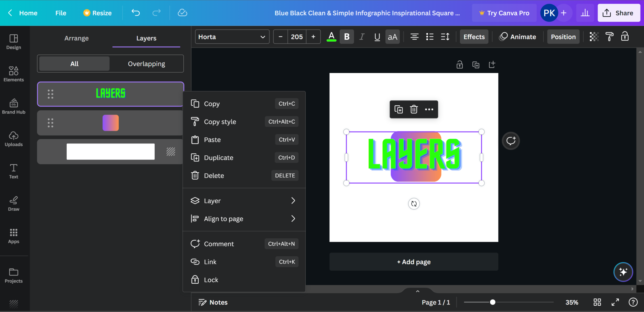Toggle underline formatting

tap(377, 36)
